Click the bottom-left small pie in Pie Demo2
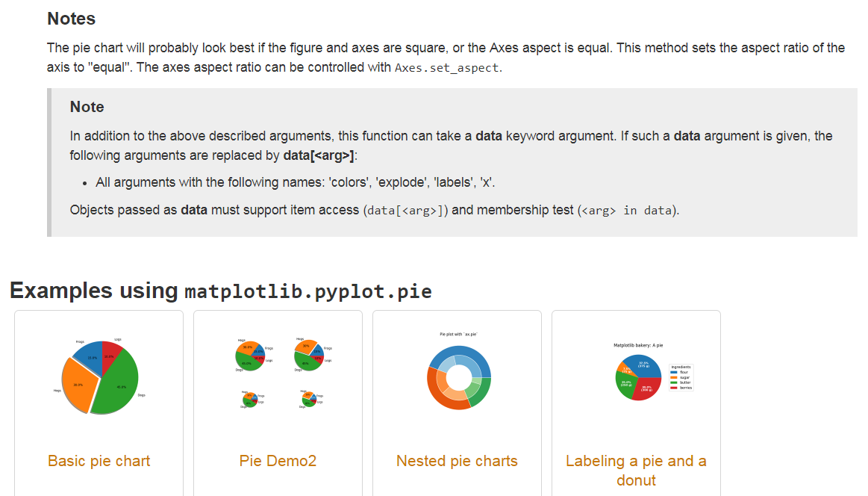This screenshot has width=868, height=496. [x=250, y=399]
